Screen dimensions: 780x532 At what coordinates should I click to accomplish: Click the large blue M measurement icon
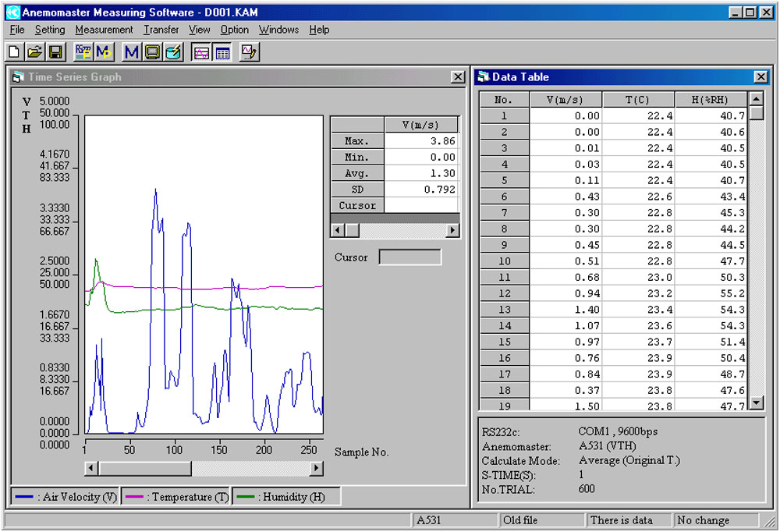[131, 52]
